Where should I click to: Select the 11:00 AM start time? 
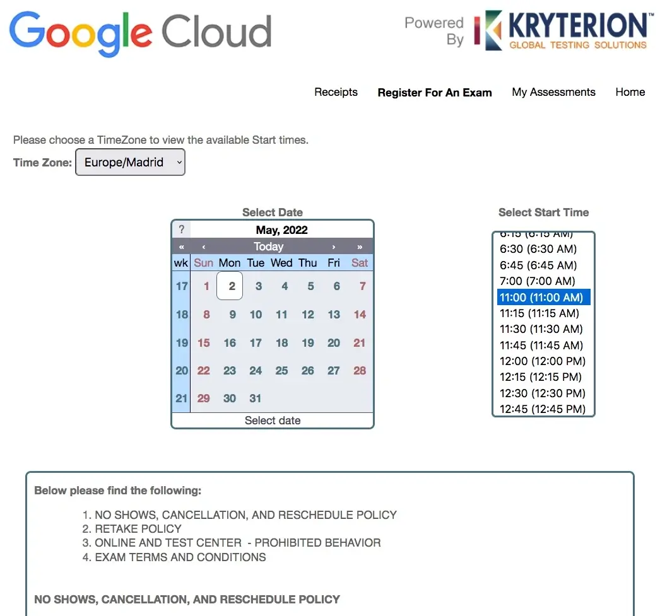click(x=543, y=297)
